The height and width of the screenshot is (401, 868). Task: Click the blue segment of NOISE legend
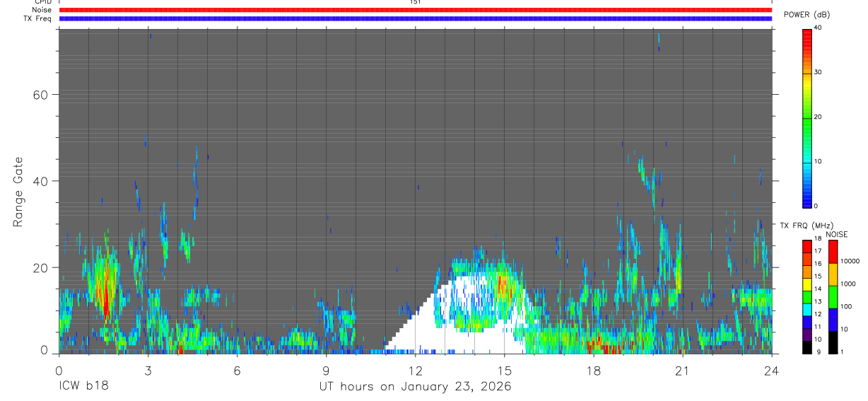(833, 320)
